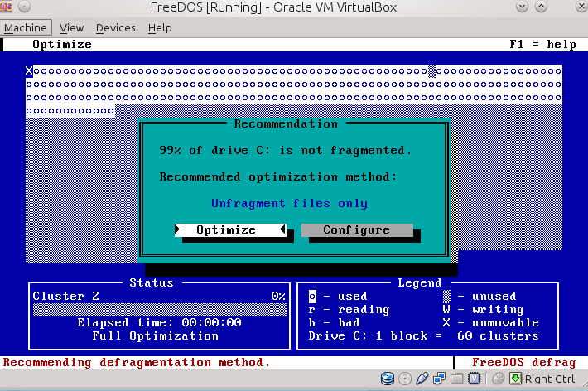Click the F1 = help hint
This screenshot has height=391, width=588.
point(542,44)
